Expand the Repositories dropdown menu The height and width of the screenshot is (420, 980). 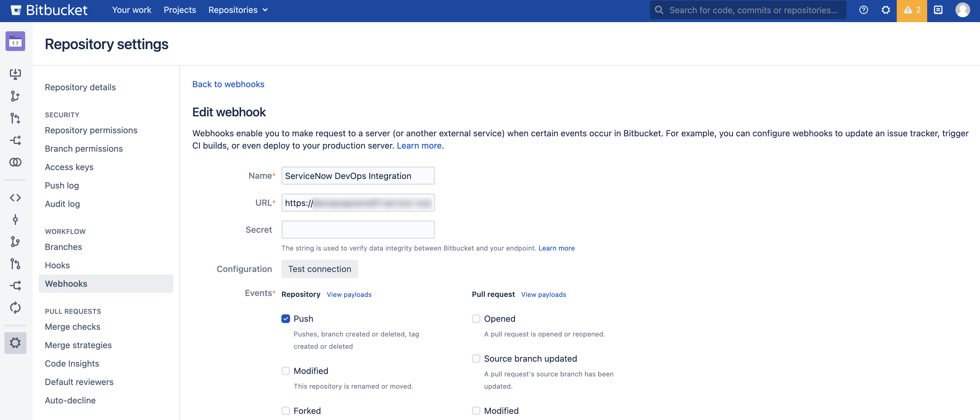tap(238, 10)
